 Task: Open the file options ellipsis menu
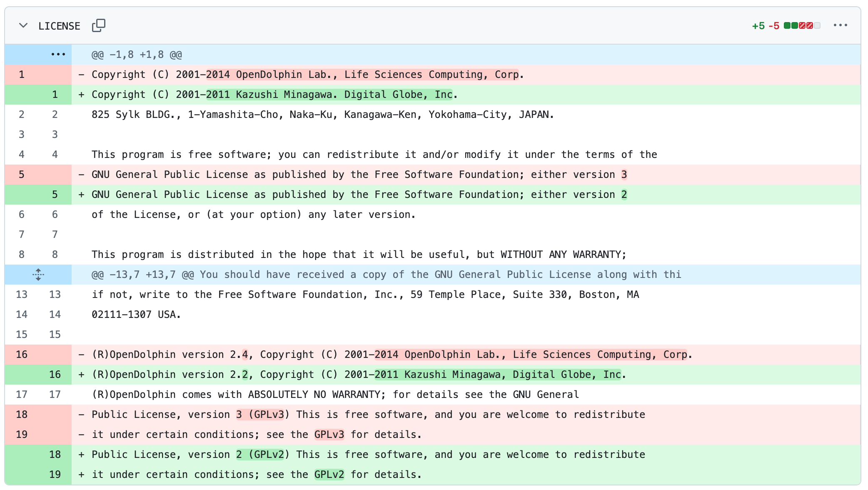point(840,25)
